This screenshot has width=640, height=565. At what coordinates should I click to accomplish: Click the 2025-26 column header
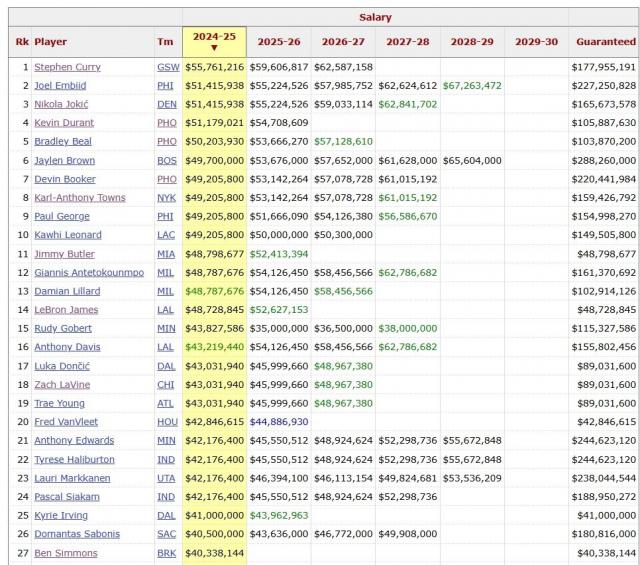coord(279,42)
